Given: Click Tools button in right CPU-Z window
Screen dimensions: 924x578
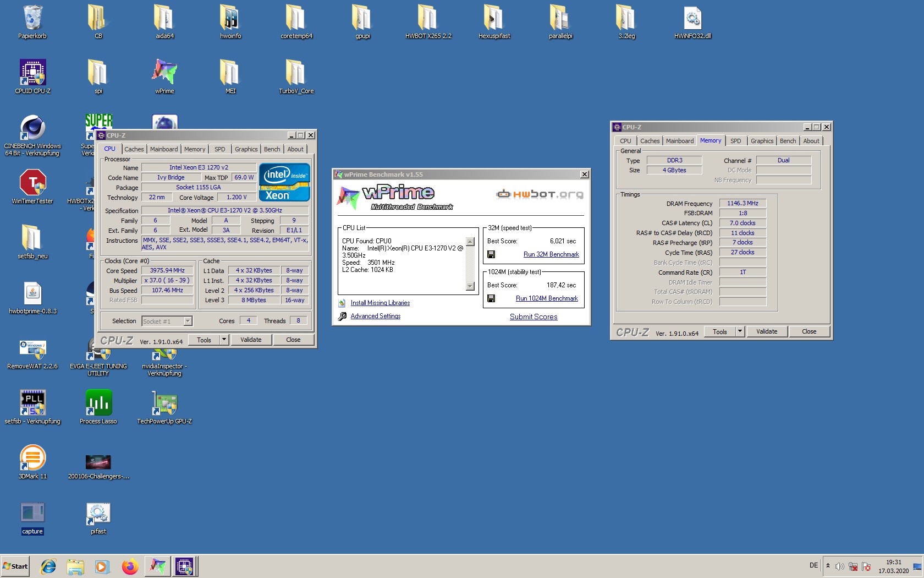Looking at the screenshot, I should (x=719, y=331).
